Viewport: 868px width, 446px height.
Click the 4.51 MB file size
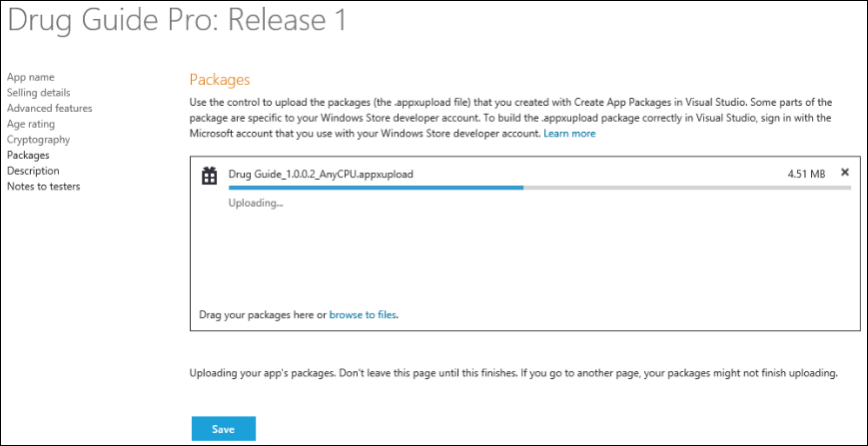pyautogui.click(x=806, y=174)
